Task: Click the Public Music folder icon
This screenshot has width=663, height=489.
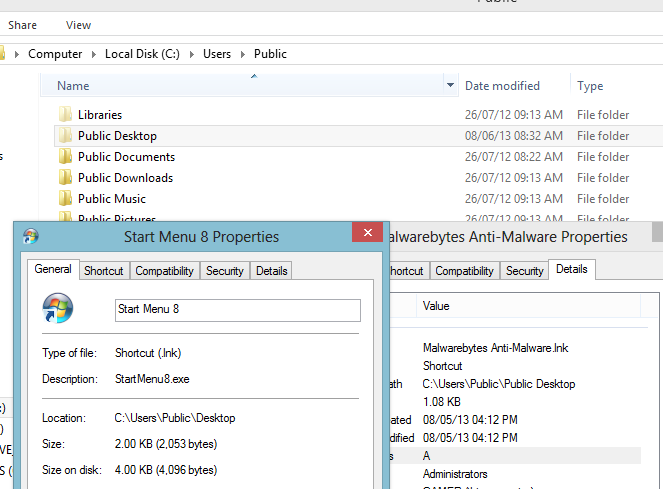Action: pyautogui.click(x=66, y=199)
